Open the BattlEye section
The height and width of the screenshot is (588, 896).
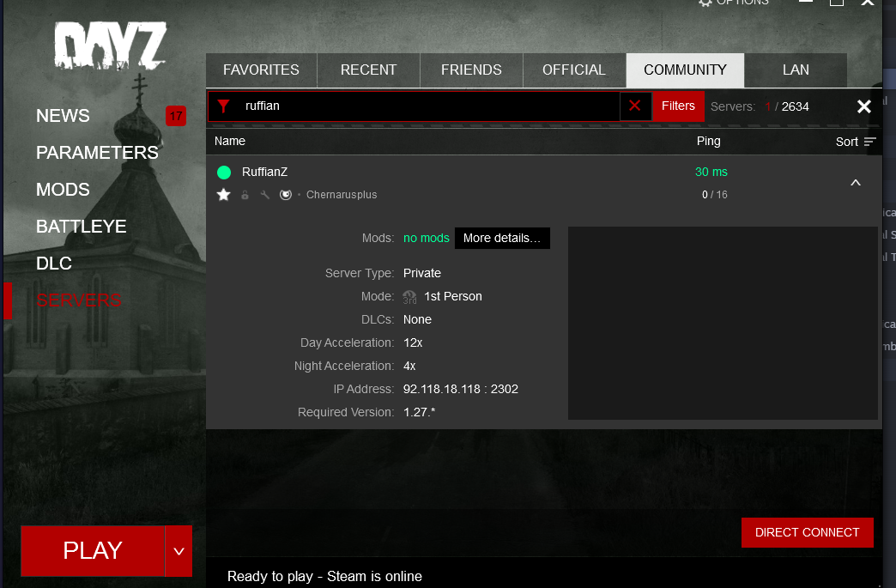point(82,227)
